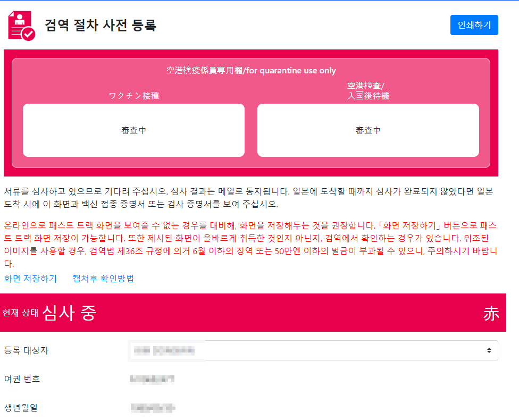
Task: Click the 審査中 airport inspection panel
Action: pos(369,130)
